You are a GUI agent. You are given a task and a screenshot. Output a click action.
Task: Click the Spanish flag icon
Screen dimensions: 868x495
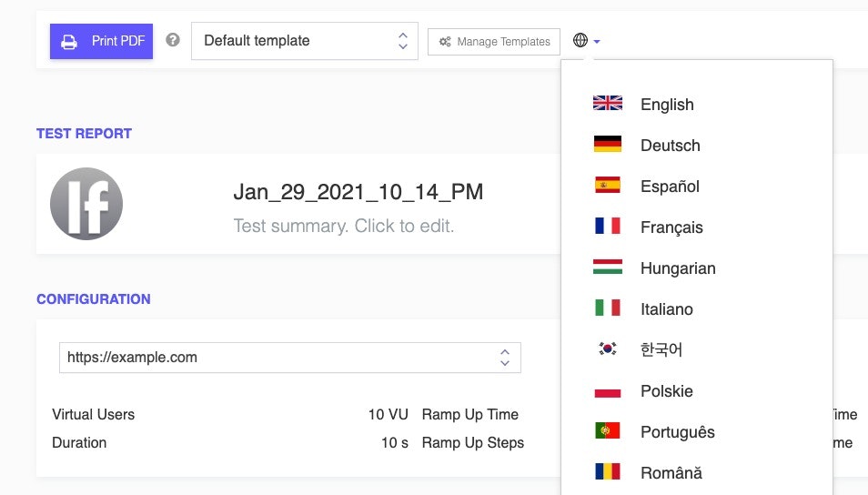[607, 185]
